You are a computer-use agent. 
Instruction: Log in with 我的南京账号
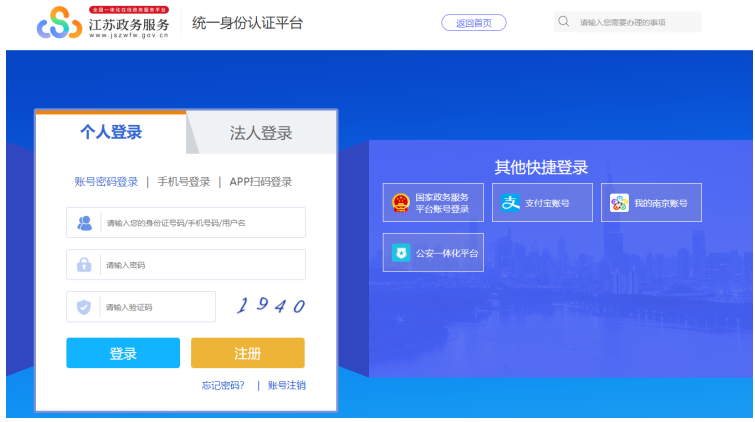coord(651,203)
